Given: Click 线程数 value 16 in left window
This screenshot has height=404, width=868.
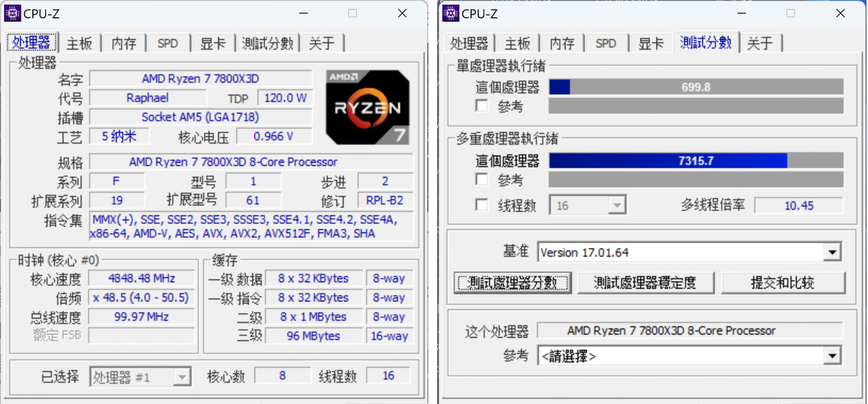Looking at the screenshot, I should 389,376.
